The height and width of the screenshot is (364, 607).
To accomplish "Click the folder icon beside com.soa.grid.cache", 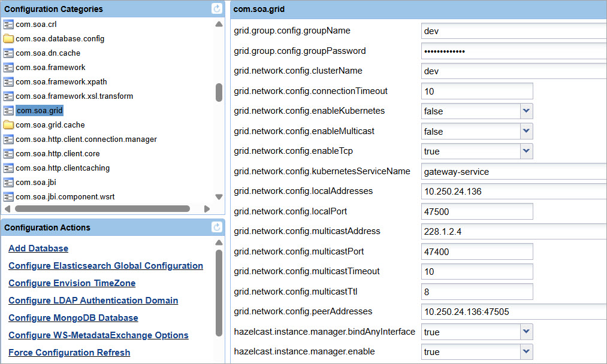I will (8, 125).
